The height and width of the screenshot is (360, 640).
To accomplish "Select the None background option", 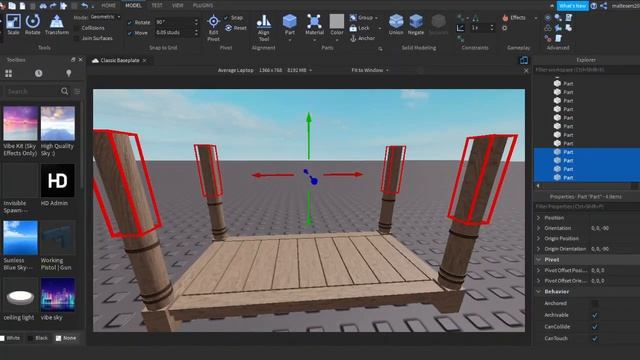I will pos(66,338).
